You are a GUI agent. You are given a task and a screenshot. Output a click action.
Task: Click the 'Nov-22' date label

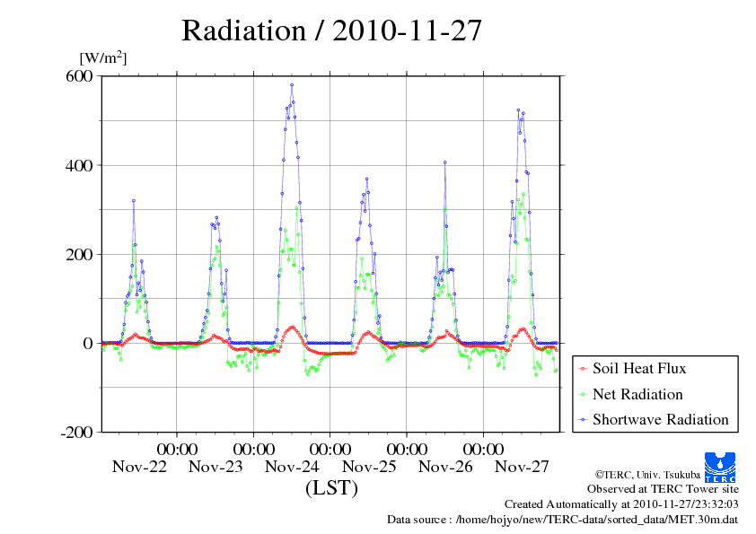point(139,467)
